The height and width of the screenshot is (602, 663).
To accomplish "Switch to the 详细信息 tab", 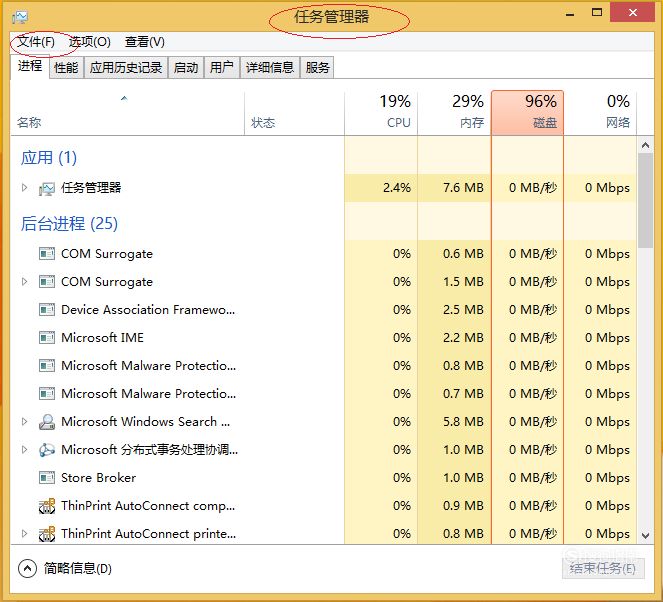I will [270, 68].
